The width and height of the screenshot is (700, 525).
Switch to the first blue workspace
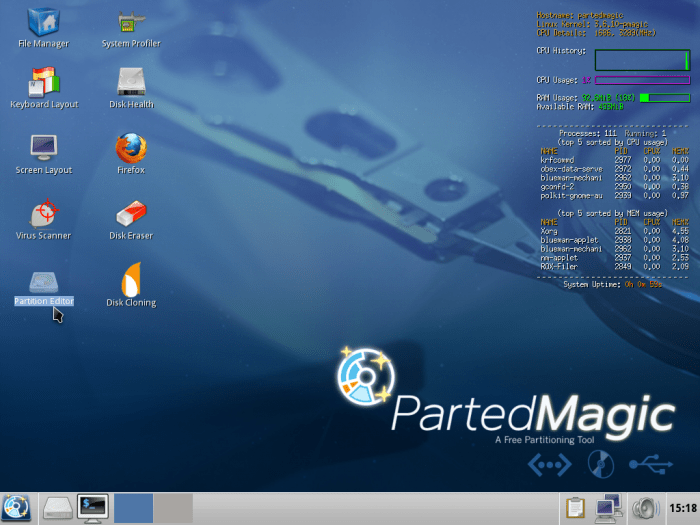point(133,508)
